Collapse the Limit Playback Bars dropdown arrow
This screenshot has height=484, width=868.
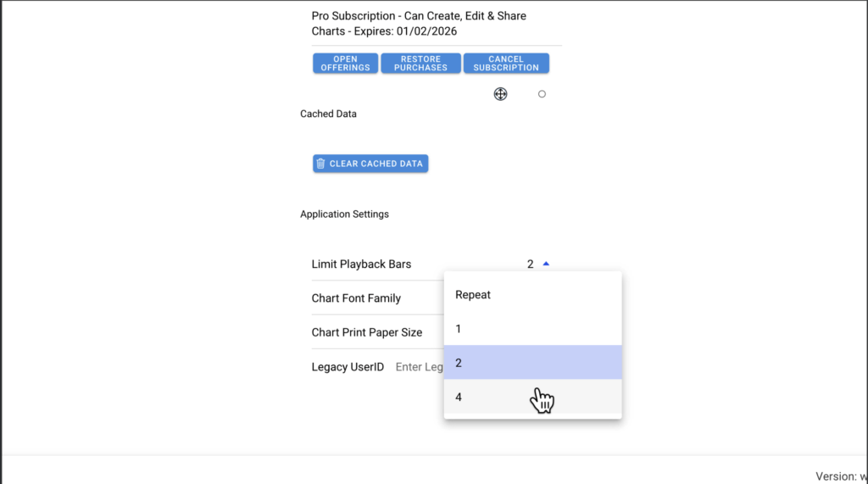tap(546, 264)
